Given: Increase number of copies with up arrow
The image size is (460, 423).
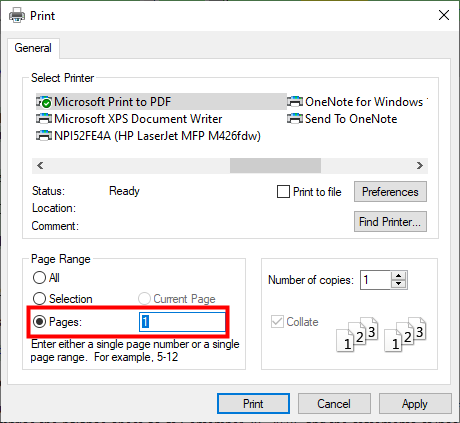Looking at the screenshot, I should click(398, 276).
